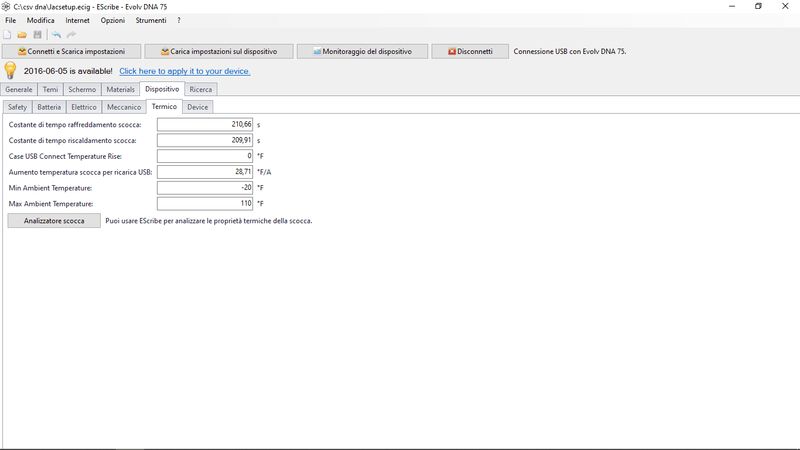Click 'Puoi usare EScribe per analizzare' description text
Viewport: 800px width, 450px height.
tap(209, 221)
